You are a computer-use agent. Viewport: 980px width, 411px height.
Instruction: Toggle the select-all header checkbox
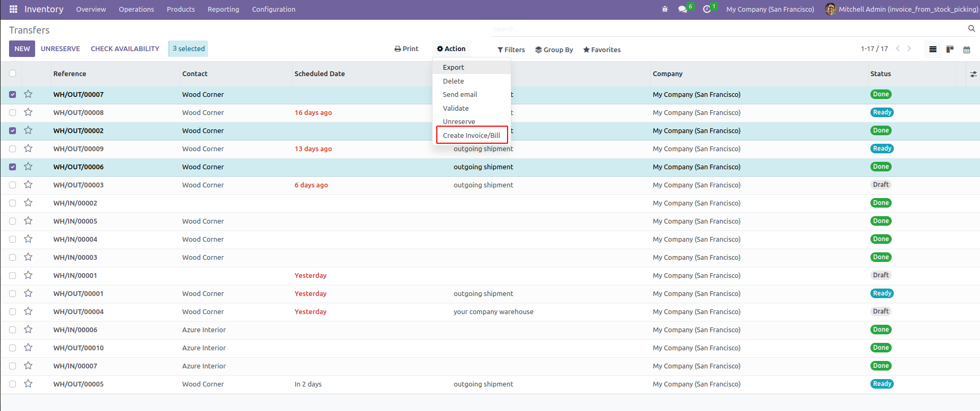point(13,73)
